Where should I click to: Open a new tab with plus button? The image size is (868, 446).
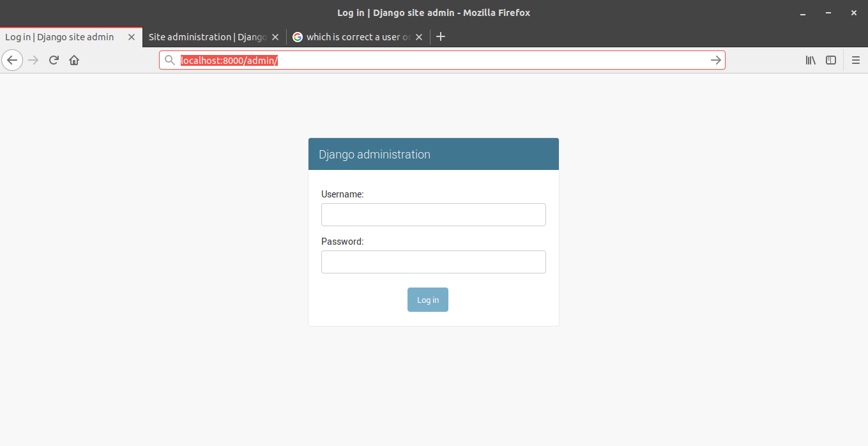pyautogui.click(x=440, y=37)
